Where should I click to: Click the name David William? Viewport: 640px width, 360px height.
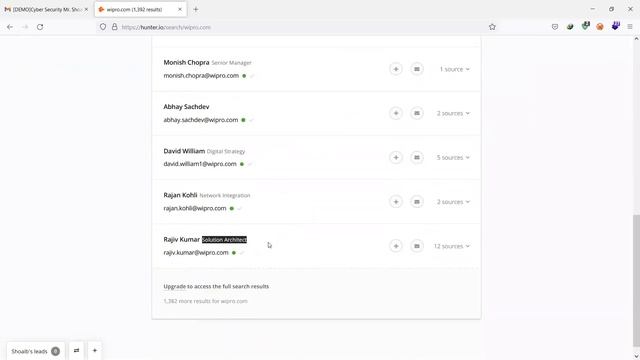(184, 151)
